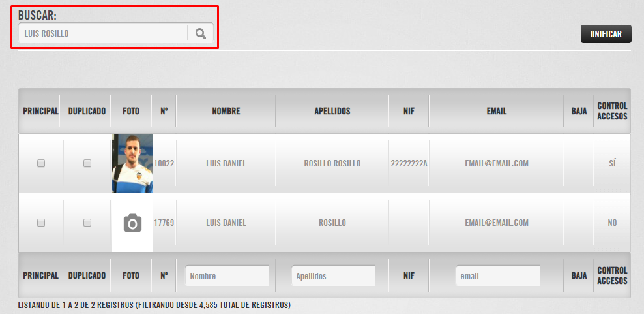
Task: Click the Nombre filter field in the footer
Action: [227, 276]
